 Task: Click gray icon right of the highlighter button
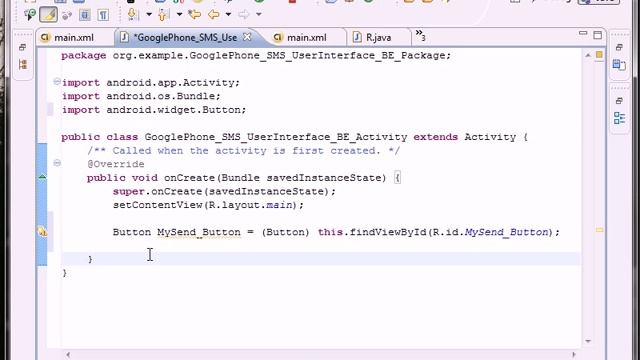(x=67, y=16)
